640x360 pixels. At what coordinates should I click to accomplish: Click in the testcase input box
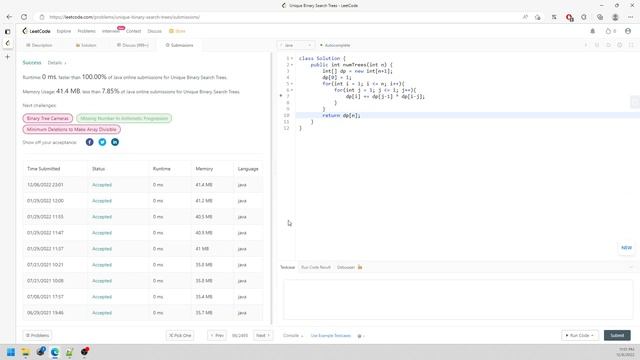[458, 299]
